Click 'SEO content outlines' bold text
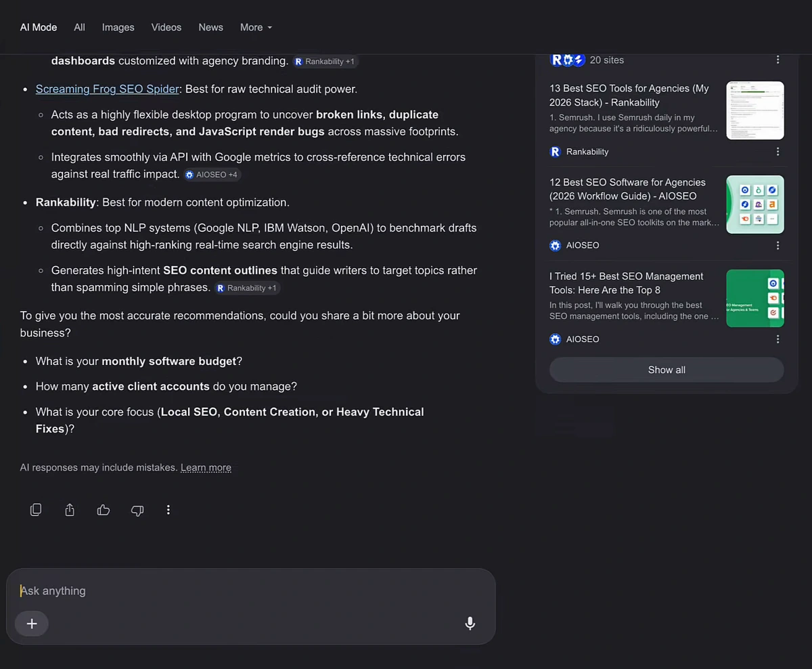The height and width of the screenshot is (669, 812). click(x=220, y=270)
